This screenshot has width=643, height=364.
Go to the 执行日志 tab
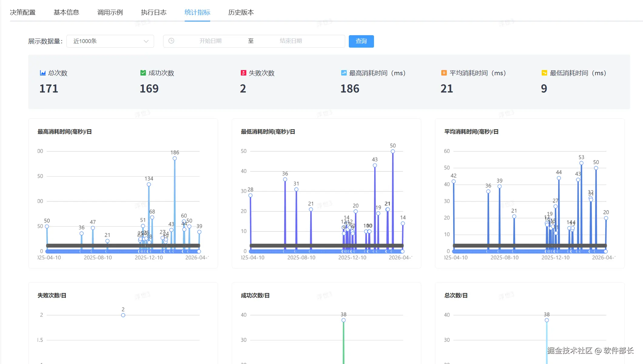pos(154,12)
